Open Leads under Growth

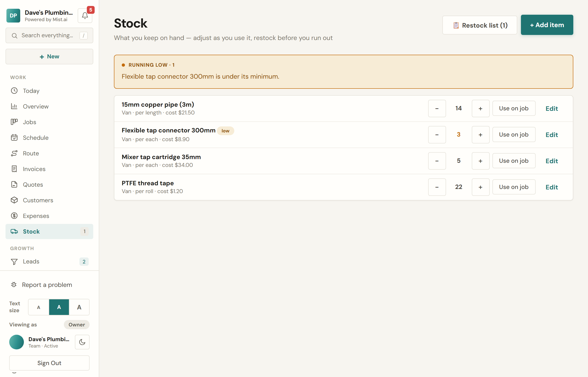click(x=49, y=262)
